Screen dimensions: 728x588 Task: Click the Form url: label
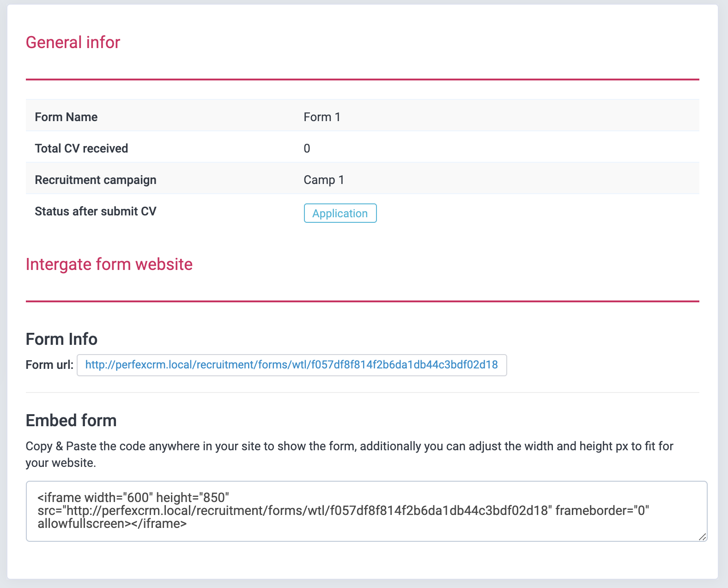click(x=49, y=365)
